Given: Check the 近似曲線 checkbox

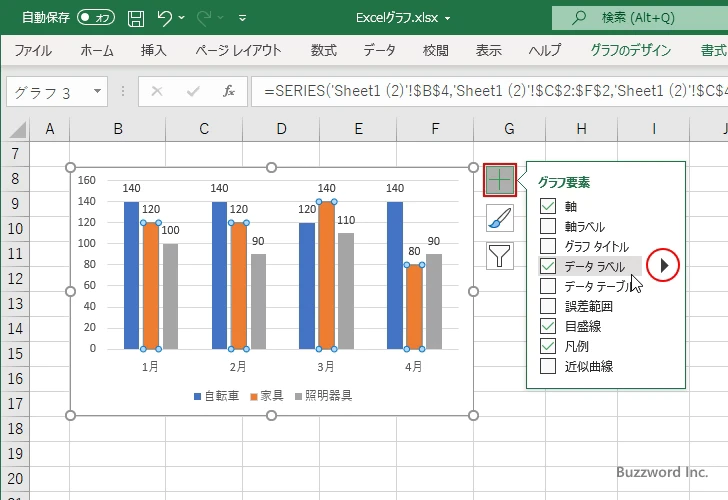Looking at the screenshot, I should pos(548,366).
